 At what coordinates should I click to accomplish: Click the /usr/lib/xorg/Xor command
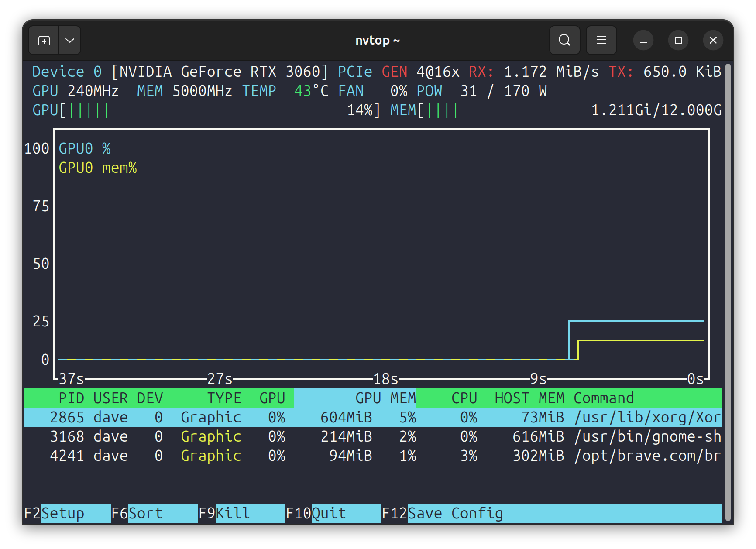point(648,417)
